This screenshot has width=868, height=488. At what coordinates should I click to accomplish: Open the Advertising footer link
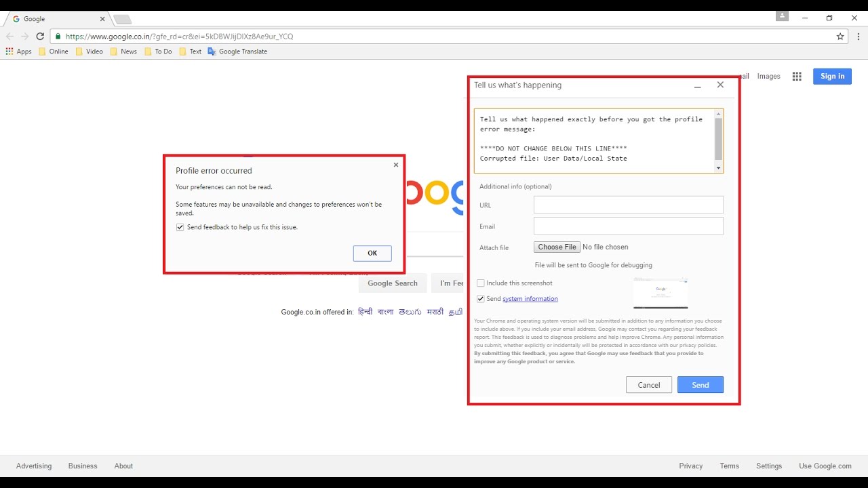pos(34,466)
